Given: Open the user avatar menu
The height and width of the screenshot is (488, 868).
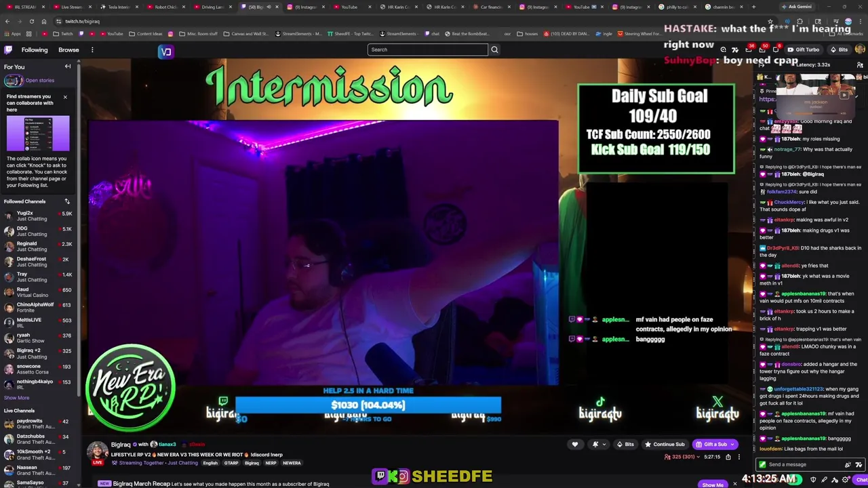Looking at the screenshot, I should (x=860, y=49).
